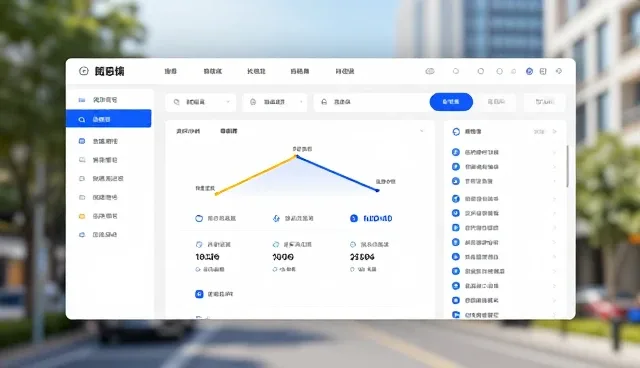The width and height of the screenshot is (640, 368).
Task: Click the blue square icon below the statistics
Action: [199, 294]
